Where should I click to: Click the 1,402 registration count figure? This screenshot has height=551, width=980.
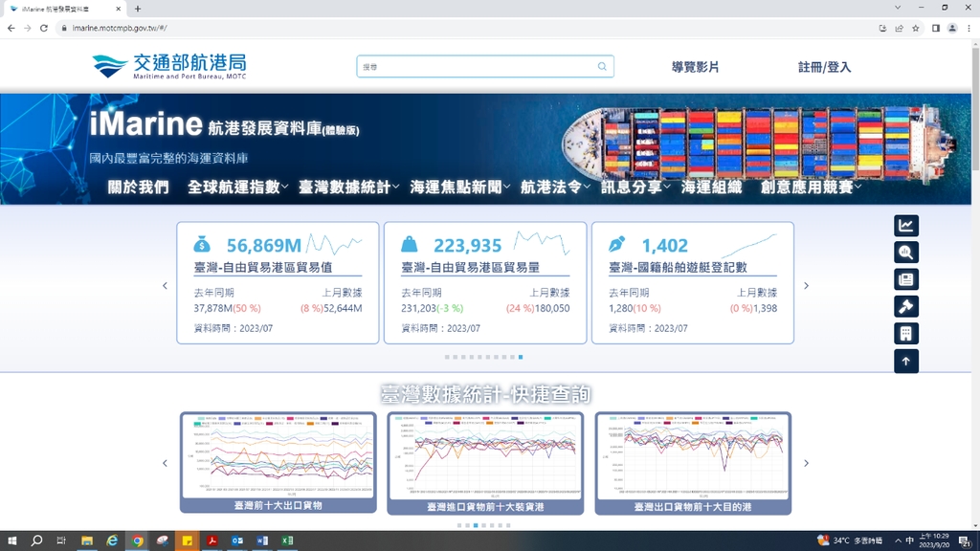pyautogui.click(x=664, y=245)
